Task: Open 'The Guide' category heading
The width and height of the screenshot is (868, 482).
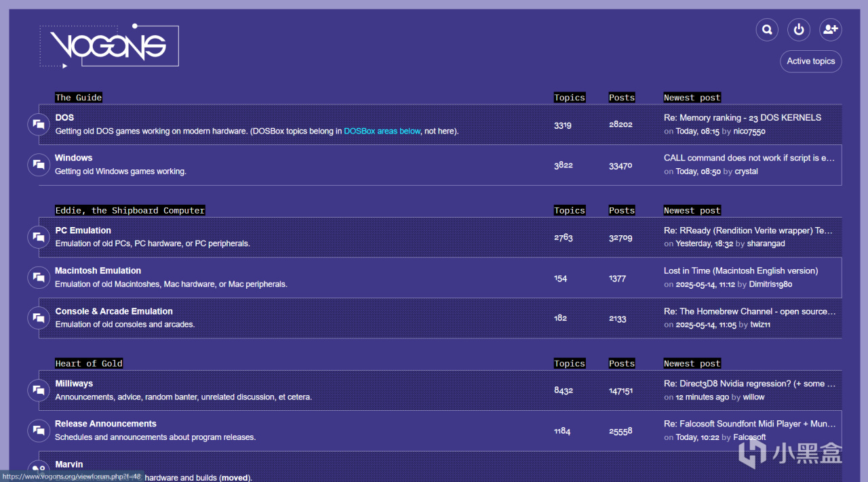Action: coord(79,98)
